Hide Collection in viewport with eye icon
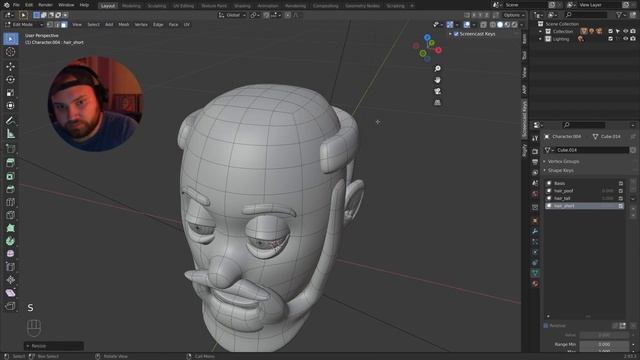The image size is (640, 360). click(x=625, y=31)
